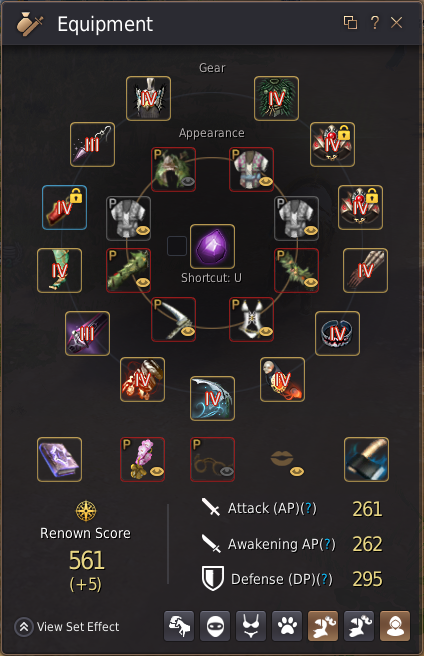Select the green leafy armor gear slot
This screenshot has width=424, height=656.
point(276,98)
